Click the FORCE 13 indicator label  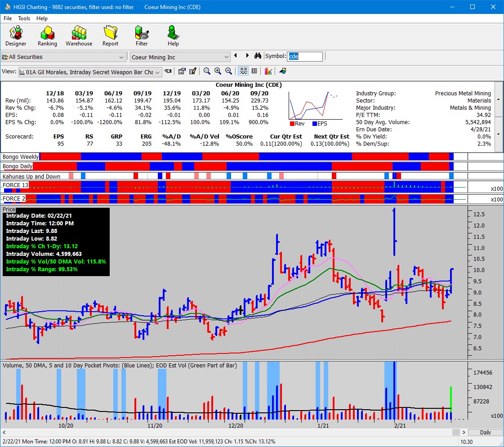15,185
